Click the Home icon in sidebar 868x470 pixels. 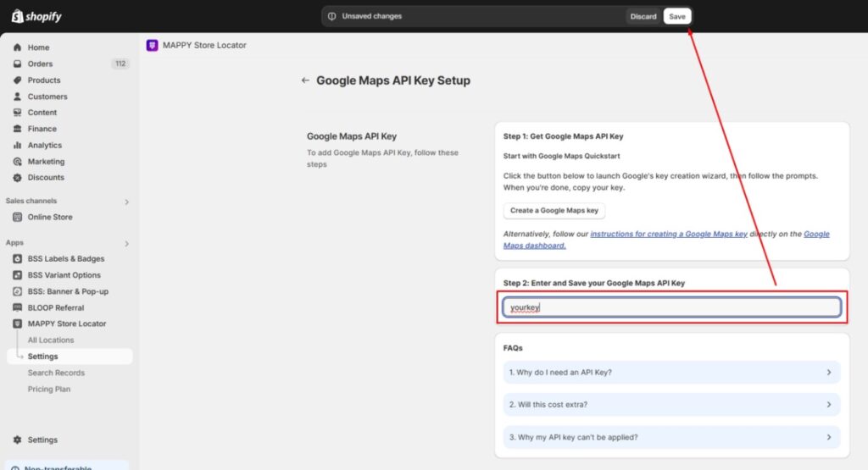click(x=17, y=47)
